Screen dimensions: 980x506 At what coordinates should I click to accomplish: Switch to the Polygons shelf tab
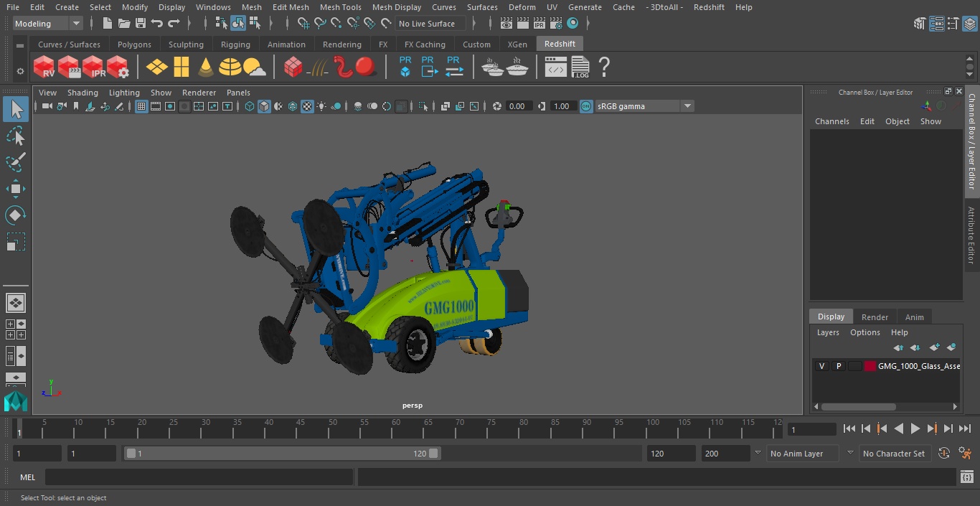(x=134, y=44)
